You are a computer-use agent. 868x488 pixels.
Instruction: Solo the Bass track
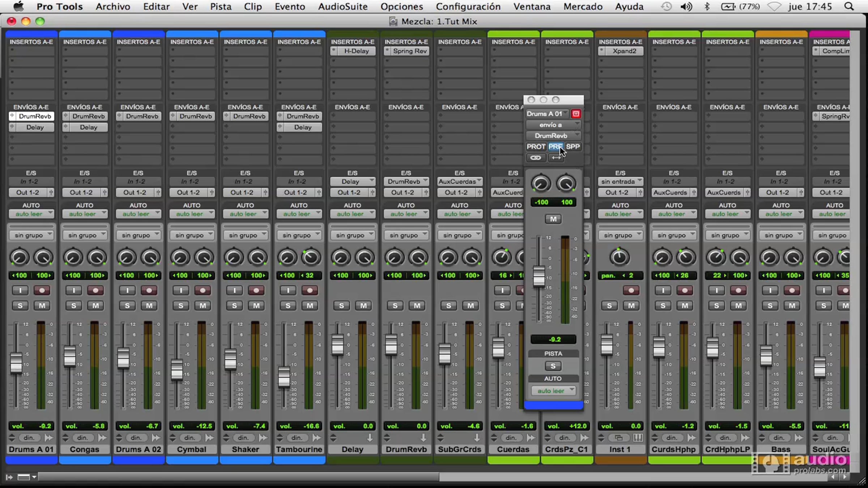[770, 306]
